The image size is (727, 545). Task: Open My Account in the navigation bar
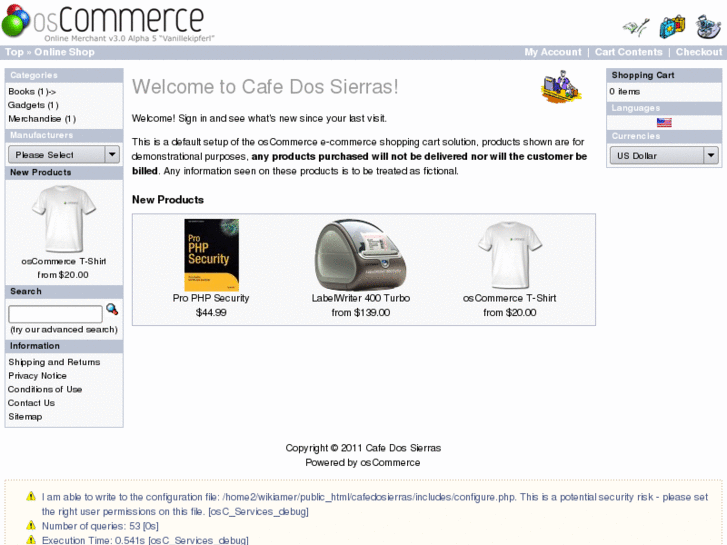553,52
